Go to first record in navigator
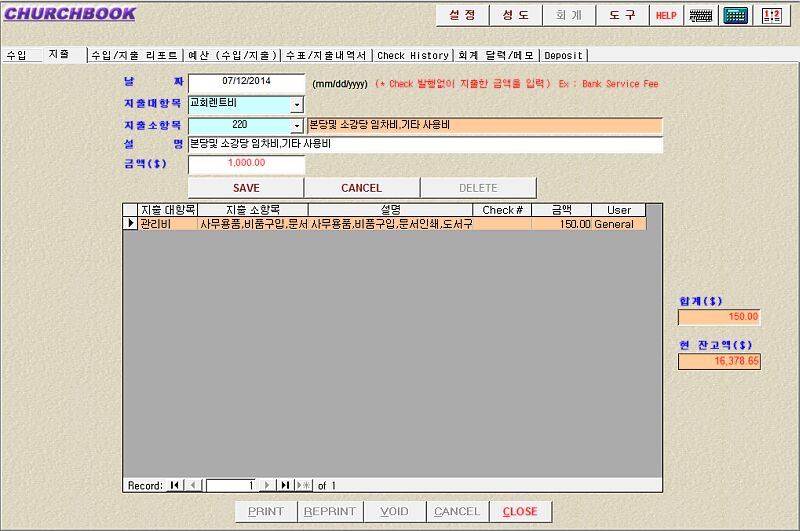Screen dimensions: 800x531 pyautogui.click(x=174, y=485)
